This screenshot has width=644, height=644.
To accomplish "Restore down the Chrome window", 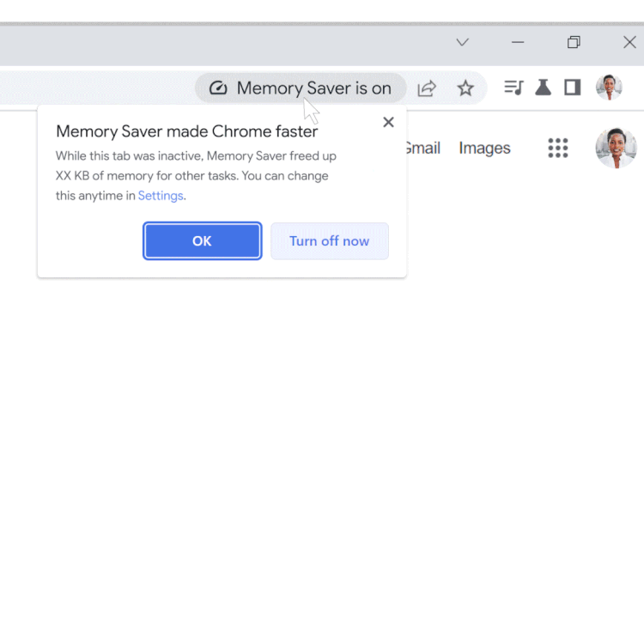I will [574, 42].
